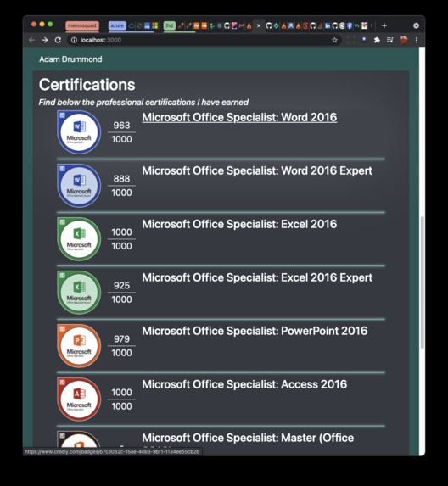Viewport: 448px width, 486px height.
Task: Switch to the Microsoft logo tab
Action: click(155, 25)
